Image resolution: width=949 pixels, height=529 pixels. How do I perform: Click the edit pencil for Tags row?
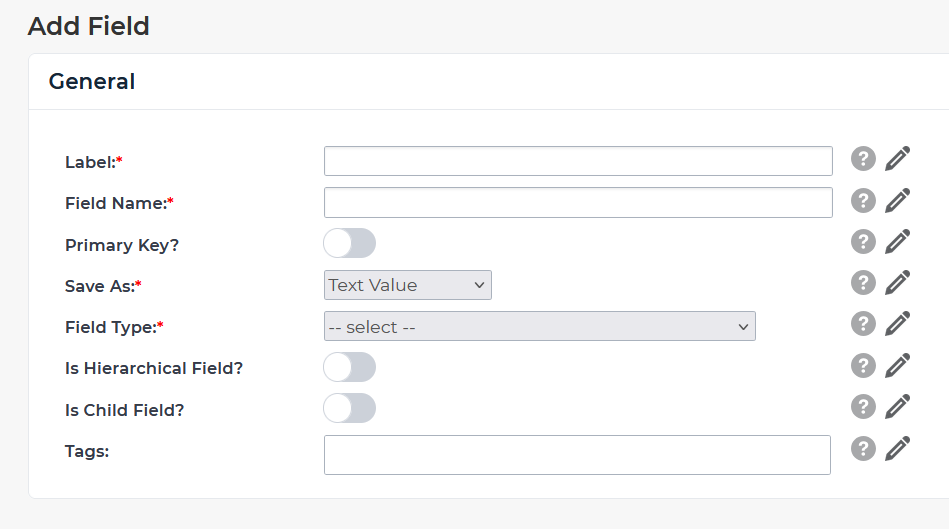tap(898, 448)
